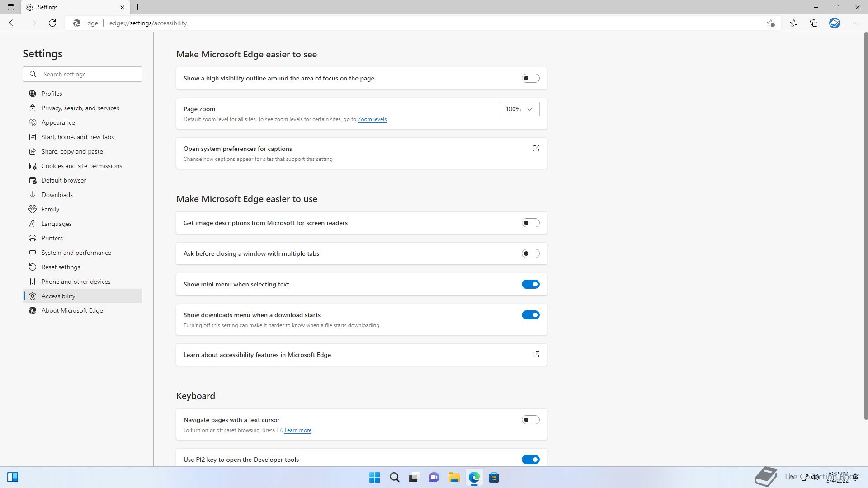This screenshot has height=488, width=868.
Task: Click Learn more about caret browsing
Action: coord(298,430)
